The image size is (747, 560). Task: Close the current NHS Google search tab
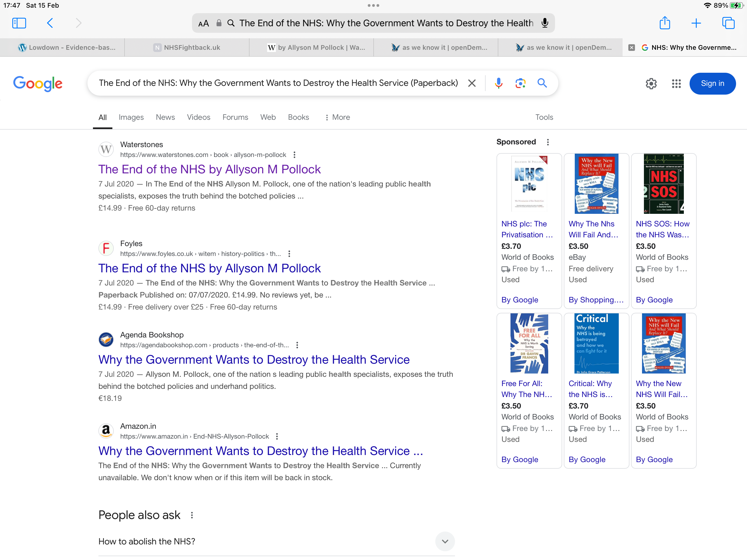632,48
